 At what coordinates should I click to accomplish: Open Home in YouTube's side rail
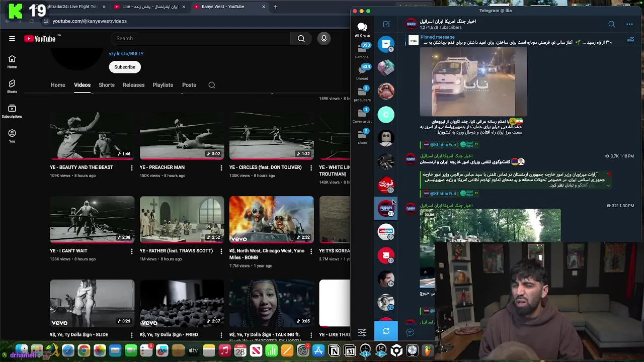coord(12,62)
